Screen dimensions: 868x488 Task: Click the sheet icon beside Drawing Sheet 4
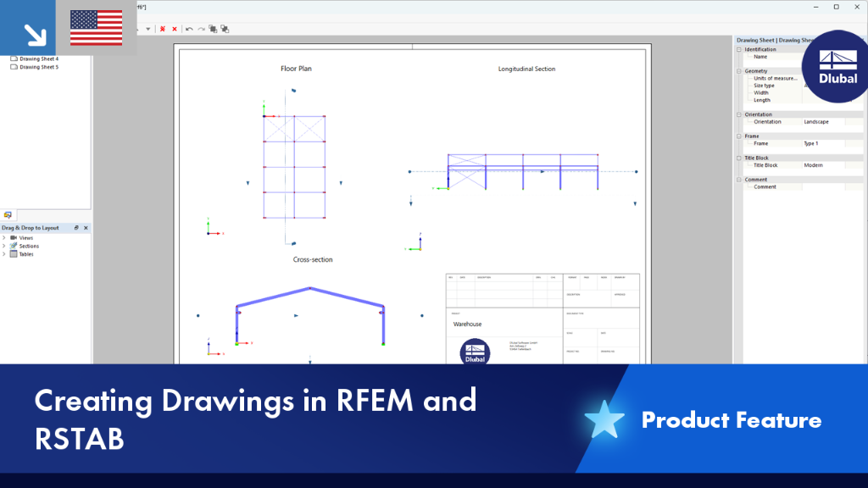click(x=14, y=58)
